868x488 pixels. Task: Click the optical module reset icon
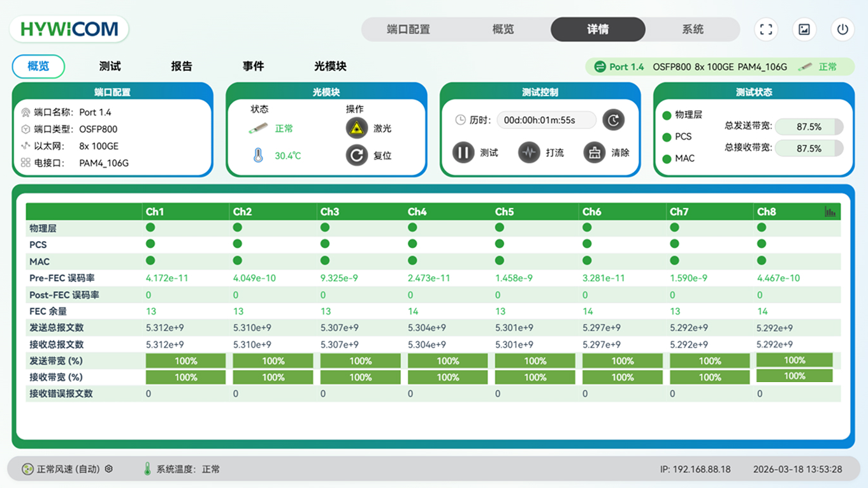point(357,155)
